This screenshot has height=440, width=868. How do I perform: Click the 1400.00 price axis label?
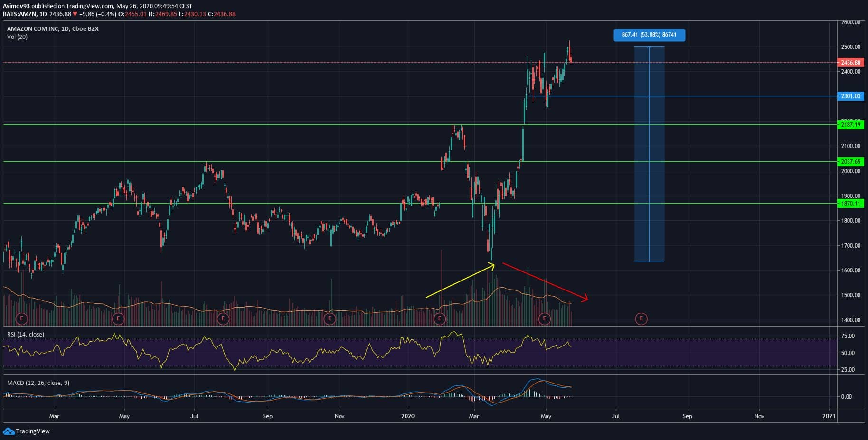(850, 320)
